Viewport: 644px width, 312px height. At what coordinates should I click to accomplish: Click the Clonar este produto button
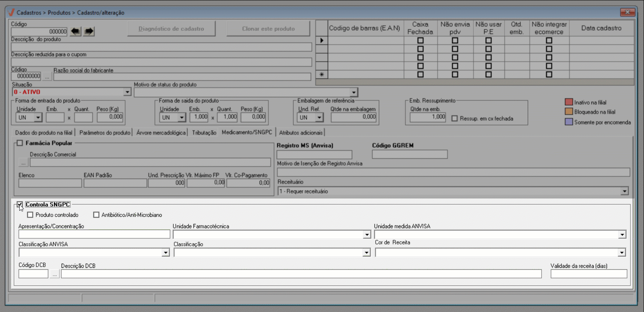pyautogui.click(x=268, y=29)
